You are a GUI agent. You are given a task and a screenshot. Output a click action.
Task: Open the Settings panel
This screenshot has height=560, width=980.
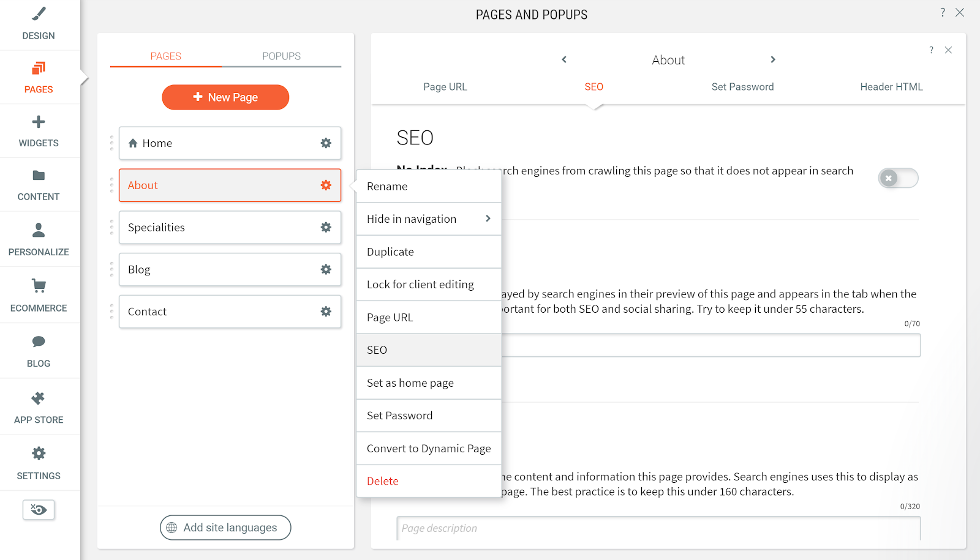tap(39, 462)
